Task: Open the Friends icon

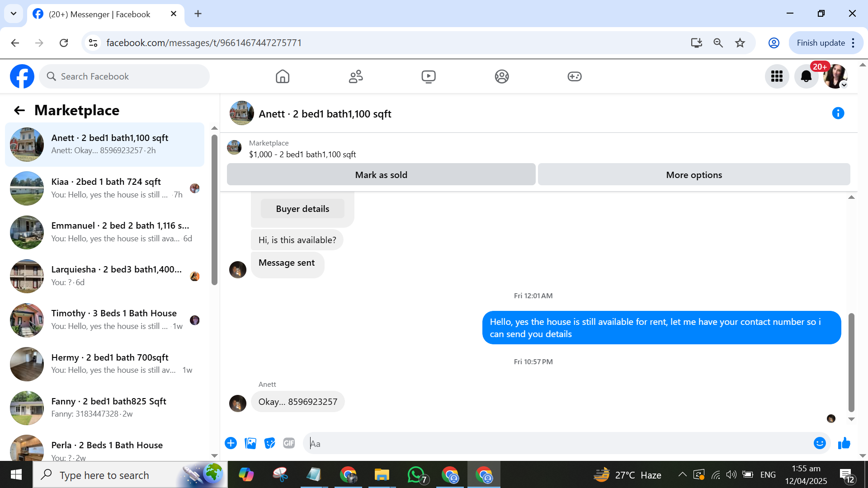Action: coord(356,76)
